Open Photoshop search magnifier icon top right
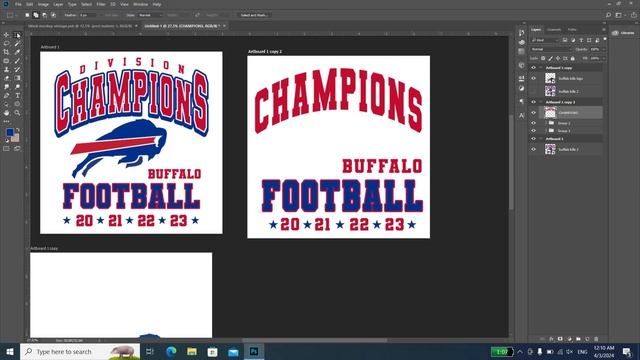 click(608, 15)
